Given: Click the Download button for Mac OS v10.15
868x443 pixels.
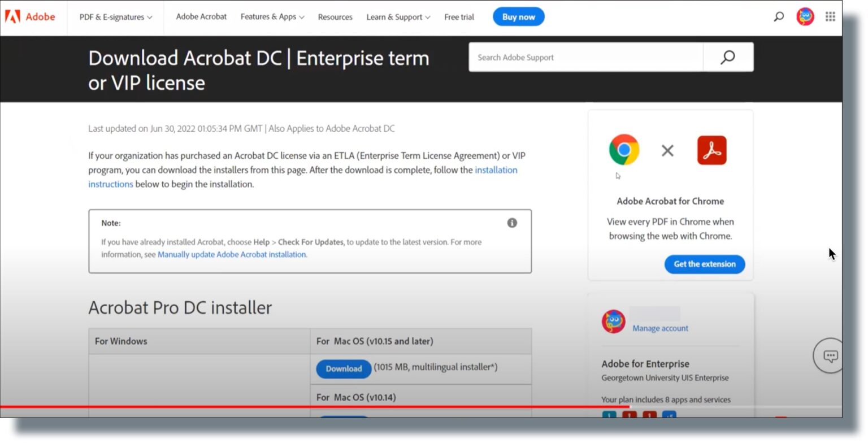Looking at the screenshot, I should 343,368.
